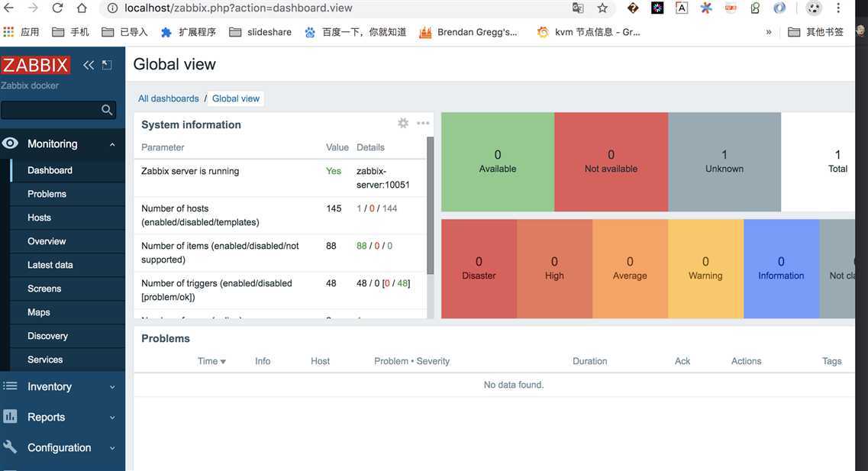Open System information widget gear settings
Screen dimensions: 868x471
403,124
